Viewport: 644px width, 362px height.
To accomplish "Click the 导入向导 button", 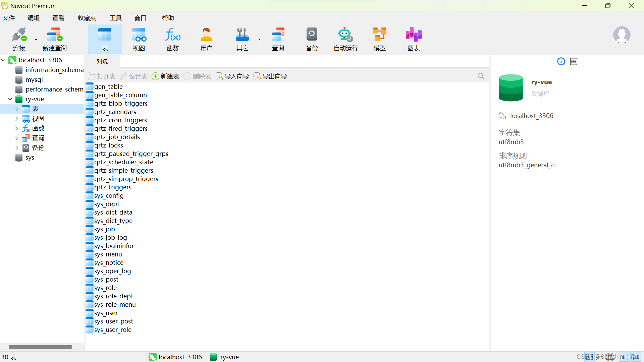I will pos(232,76).
